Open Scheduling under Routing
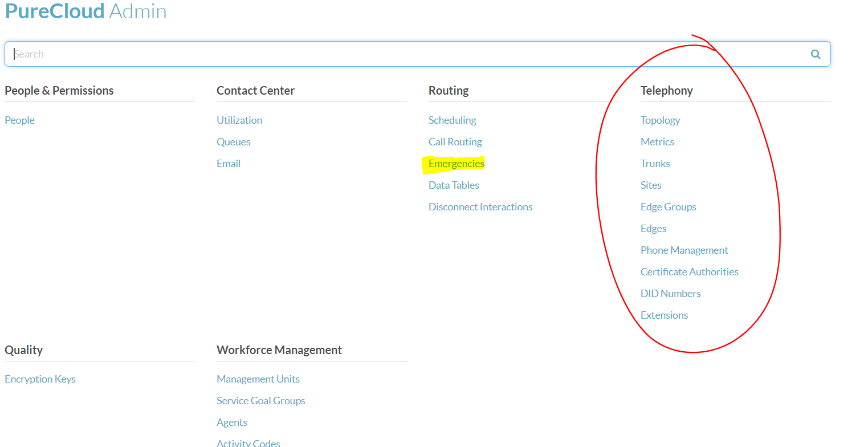 453,120
